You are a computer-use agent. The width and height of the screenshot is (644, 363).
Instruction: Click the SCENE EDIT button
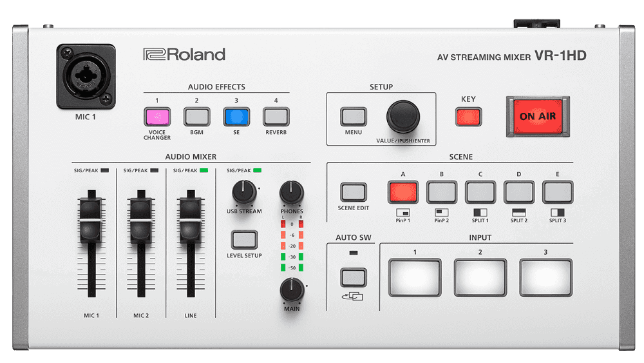click(353, 192)
